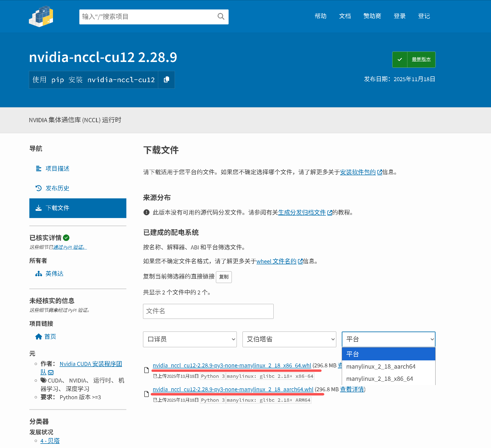Screen dimensions: 491x448
Task: Click the 复制 button to copy filter link
Action: 223,277
